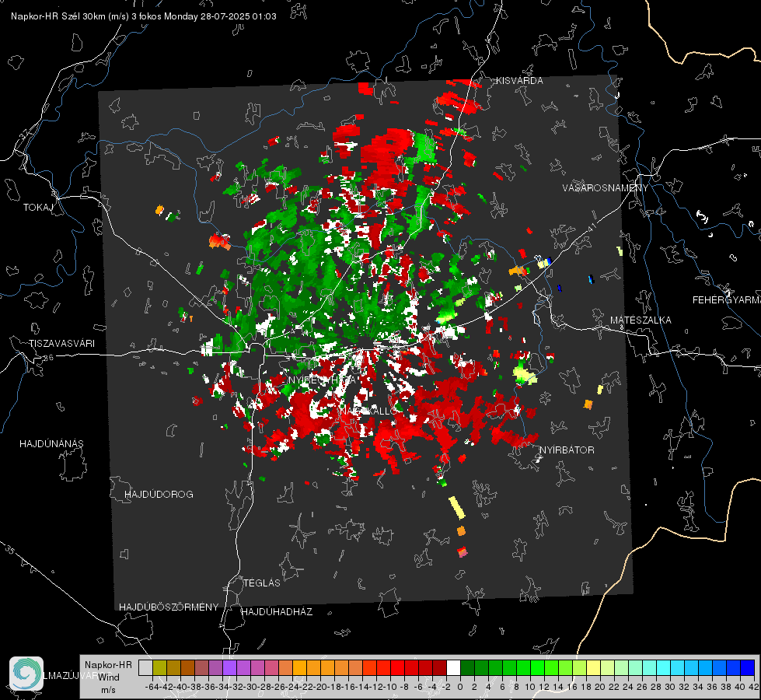Click the VÁSÁROSNAMÉNY city label
Image resolution: width=761 pixels, height=700 pixels.
click(606, 188)
